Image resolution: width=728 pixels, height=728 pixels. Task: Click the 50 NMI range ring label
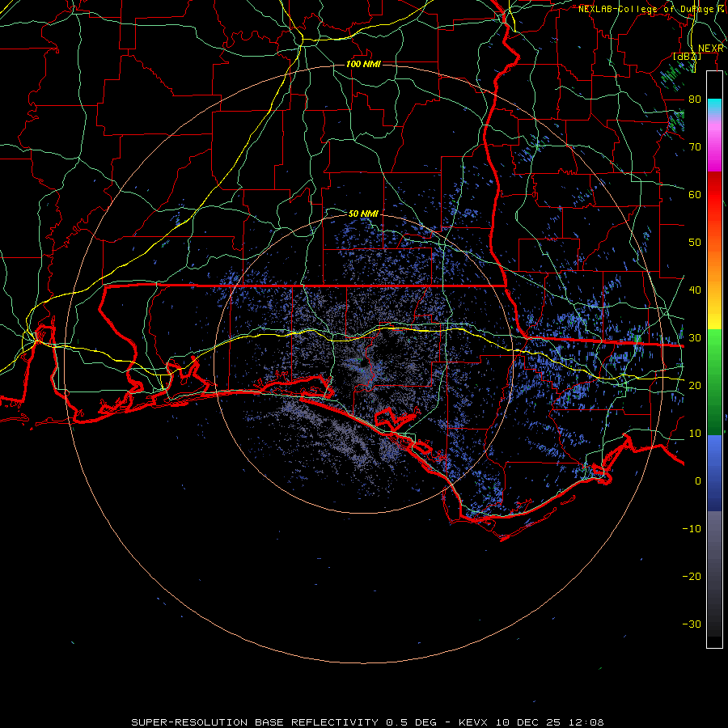pos(363,214)
